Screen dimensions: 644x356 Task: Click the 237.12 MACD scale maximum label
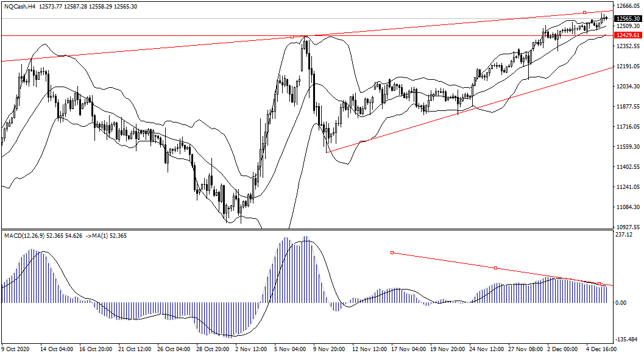point(623,235)
